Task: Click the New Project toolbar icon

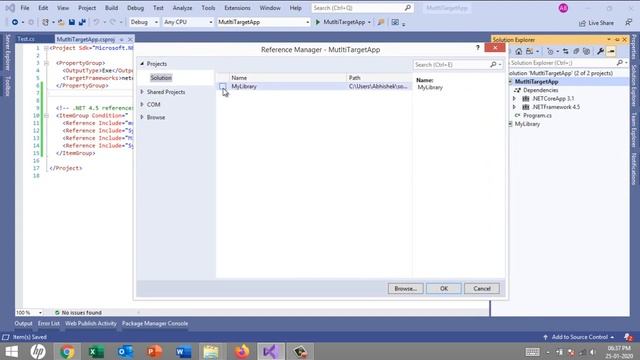Action: tap(45, 22)
